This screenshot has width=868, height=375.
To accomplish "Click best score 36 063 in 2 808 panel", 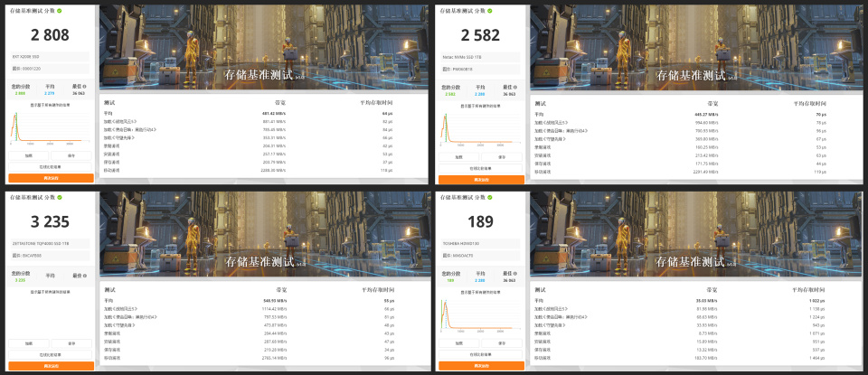I will (x=78, y=93).
